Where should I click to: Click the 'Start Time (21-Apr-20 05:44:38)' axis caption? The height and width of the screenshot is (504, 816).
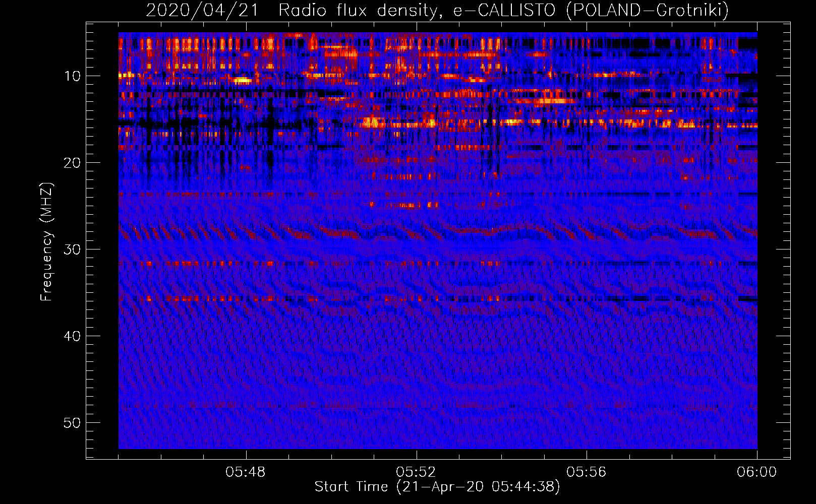(437, 487)
